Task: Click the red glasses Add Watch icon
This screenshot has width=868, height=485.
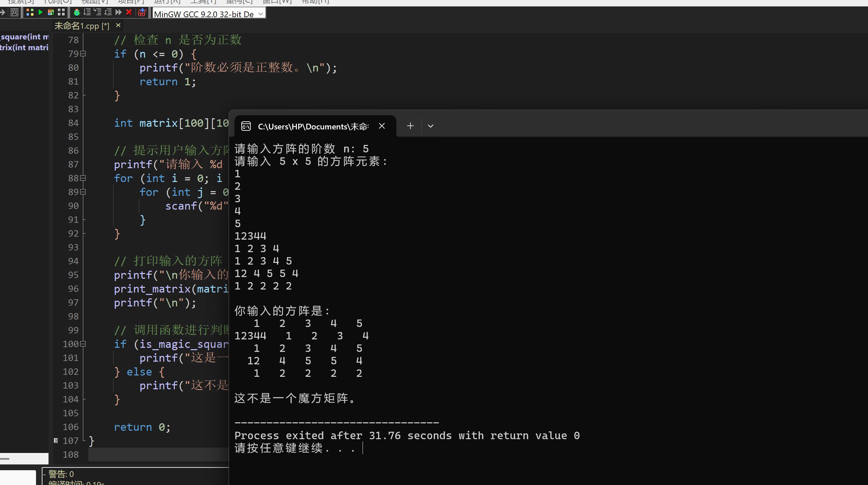Action: pyautogui.click(x=142, y=12)
